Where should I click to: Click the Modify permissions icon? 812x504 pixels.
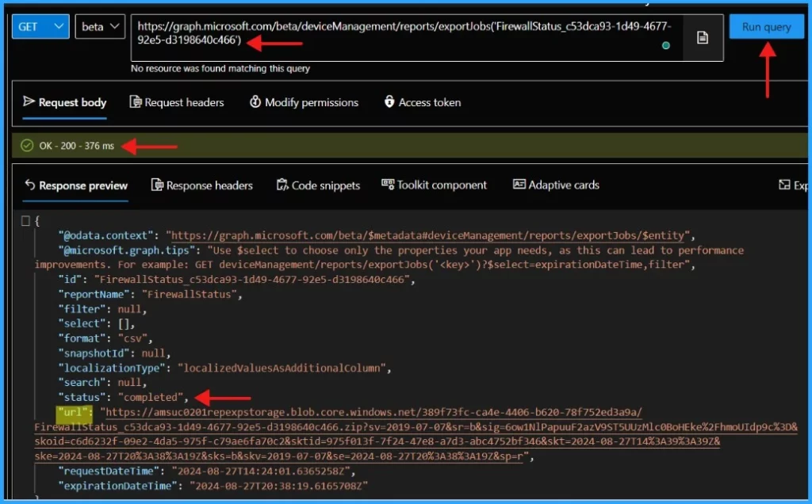click(x=255, y=102)
